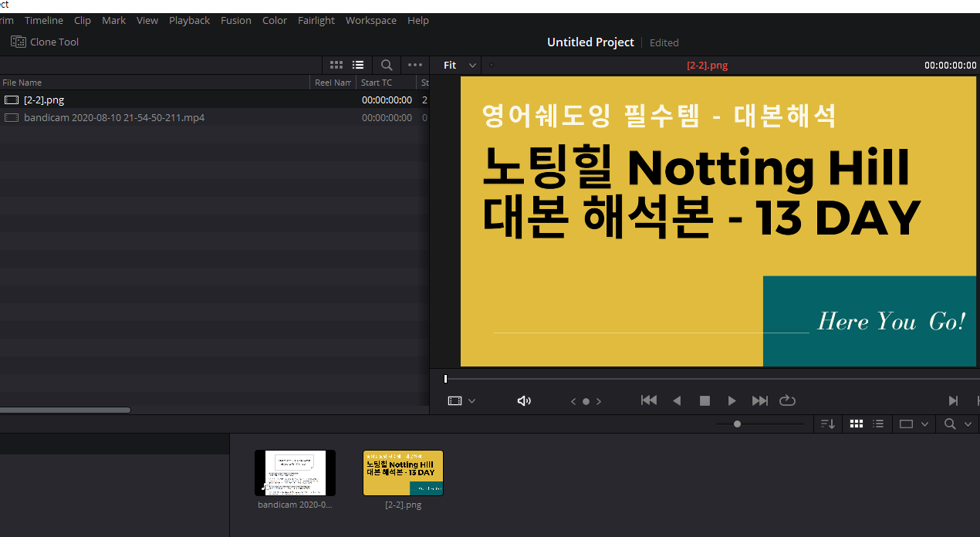
Task: Switch media storage to list view
Action: (358, 66)
